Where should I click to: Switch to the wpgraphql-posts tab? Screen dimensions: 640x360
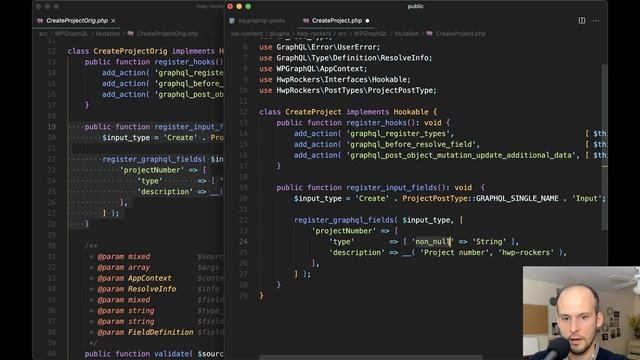[261, 21]
